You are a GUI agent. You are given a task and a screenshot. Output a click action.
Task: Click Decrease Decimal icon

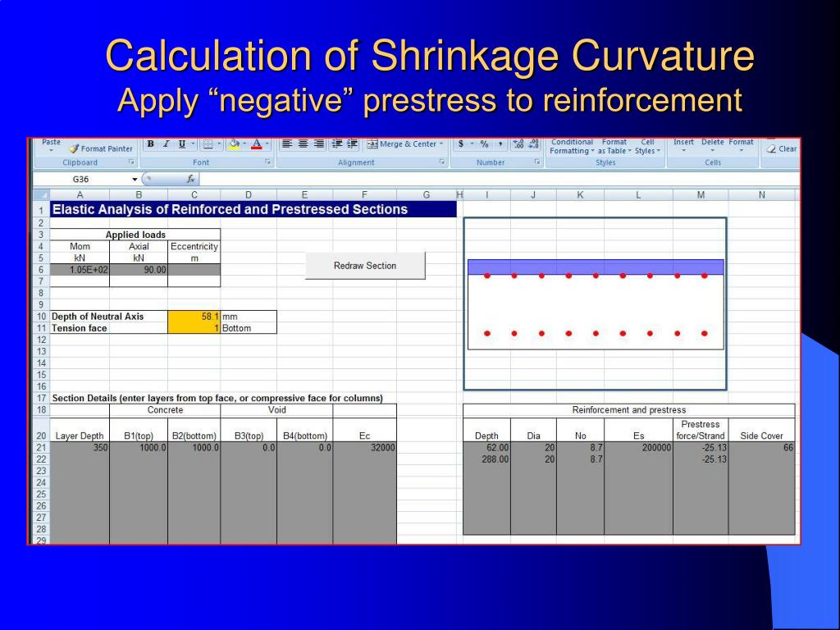point(533,144)
